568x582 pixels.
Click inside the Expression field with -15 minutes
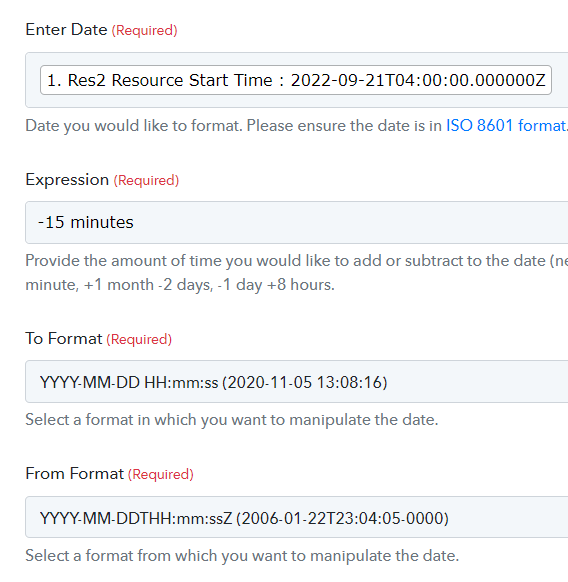click(x=297, y=222)
